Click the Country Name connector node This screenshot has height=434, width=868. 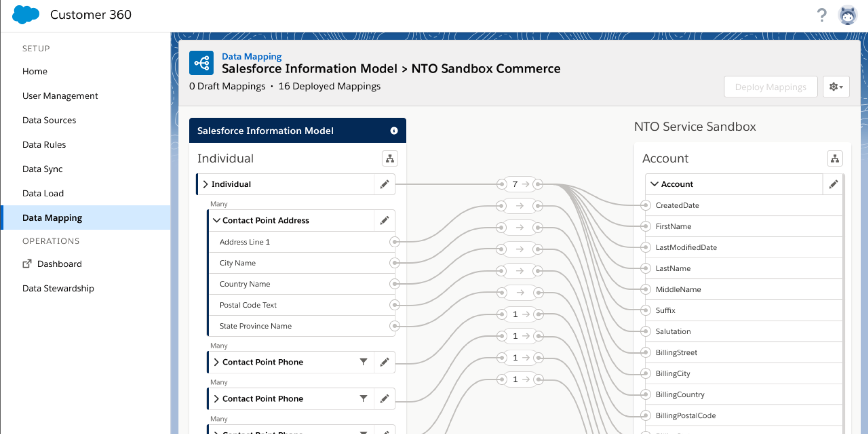[395, 284]
